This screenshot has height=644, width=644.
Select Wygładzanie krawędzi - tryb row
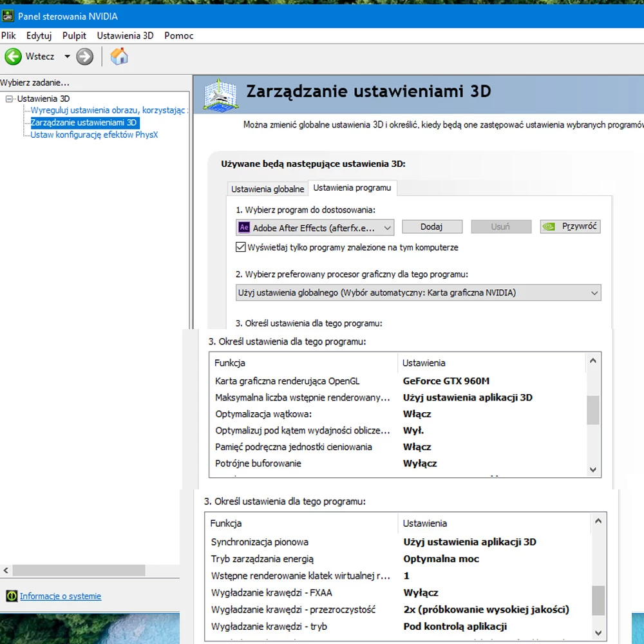click(x=398, y=626)
